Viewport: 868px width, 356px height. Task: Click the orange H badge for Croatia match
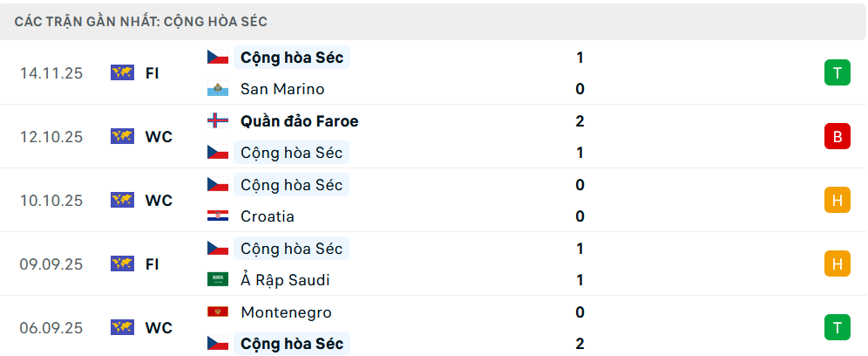837,201
